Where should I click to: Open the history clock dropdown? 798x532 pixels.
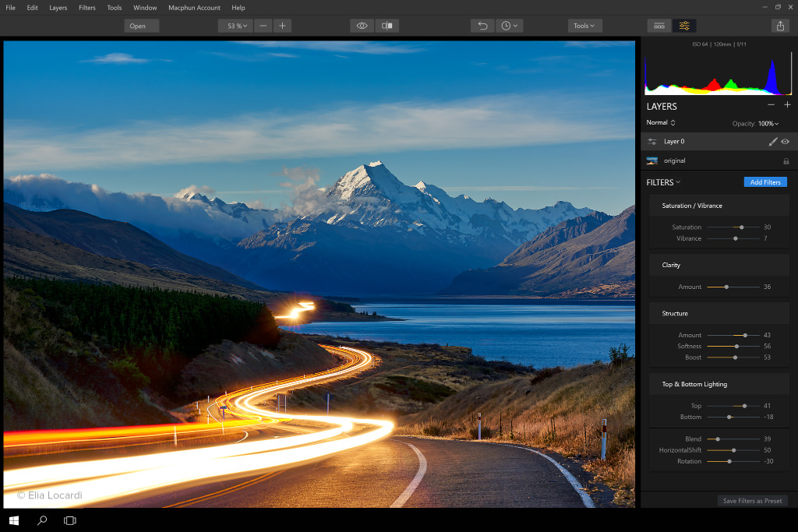click(x=509, y=26)
